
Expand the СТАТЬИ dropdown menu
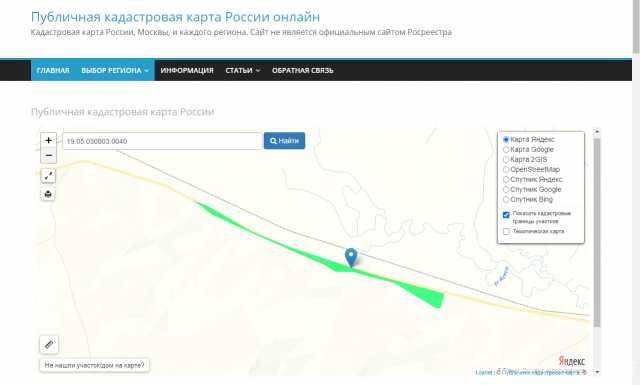coord(242,71)
